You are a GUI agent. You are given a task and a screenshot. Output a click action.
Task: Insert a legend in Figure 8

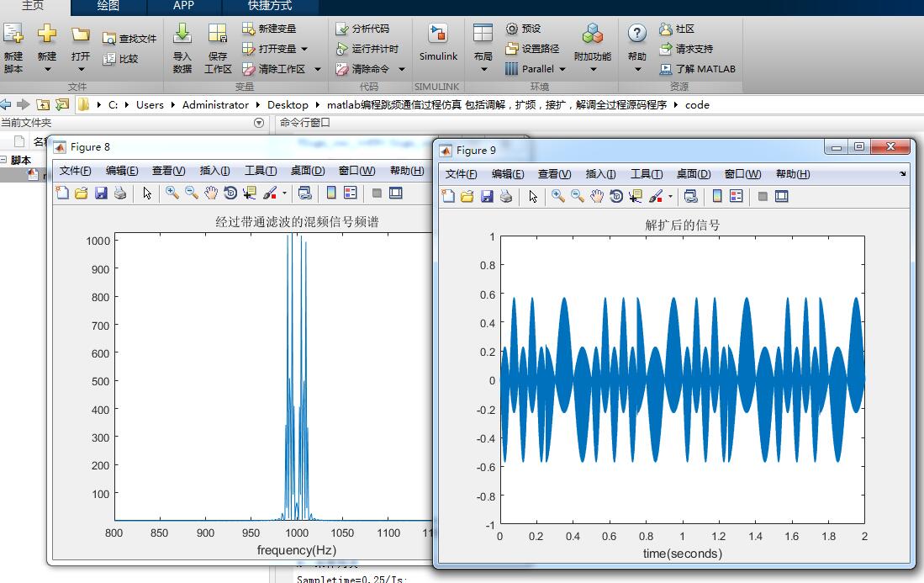click(x=351, y=193)
